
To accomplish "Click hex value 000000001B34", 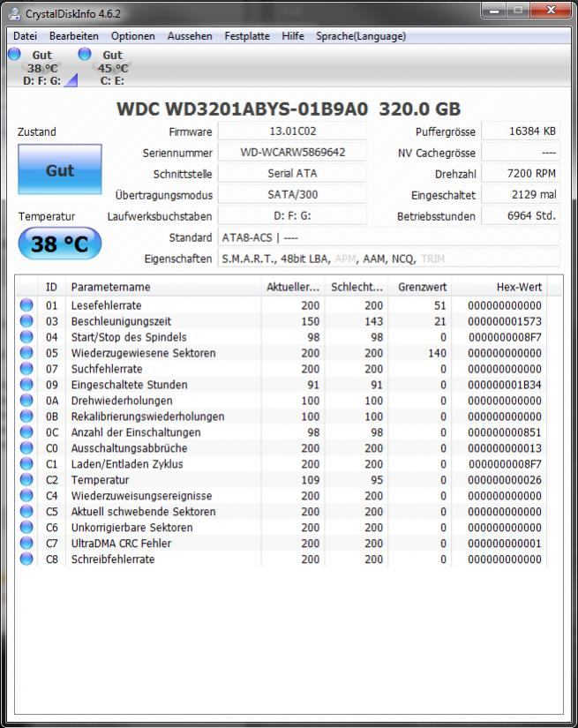I will 505,385.
